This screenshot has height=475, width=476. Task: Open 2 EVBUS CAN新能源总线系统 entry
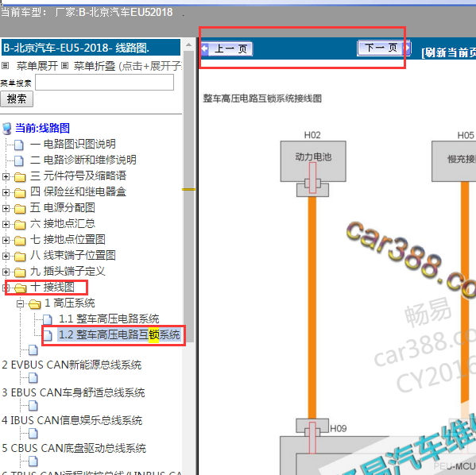(x=72, y=365)
